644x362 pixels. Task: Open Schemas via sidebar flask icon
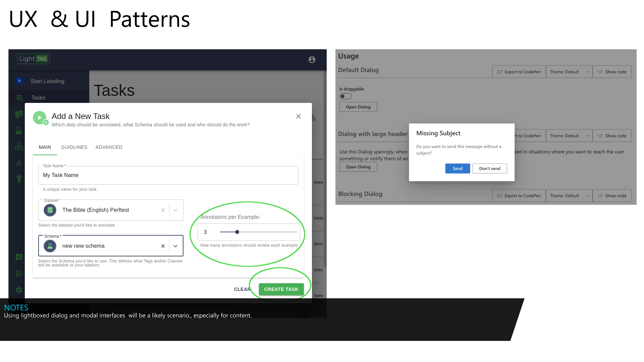(x=19, y=130)
